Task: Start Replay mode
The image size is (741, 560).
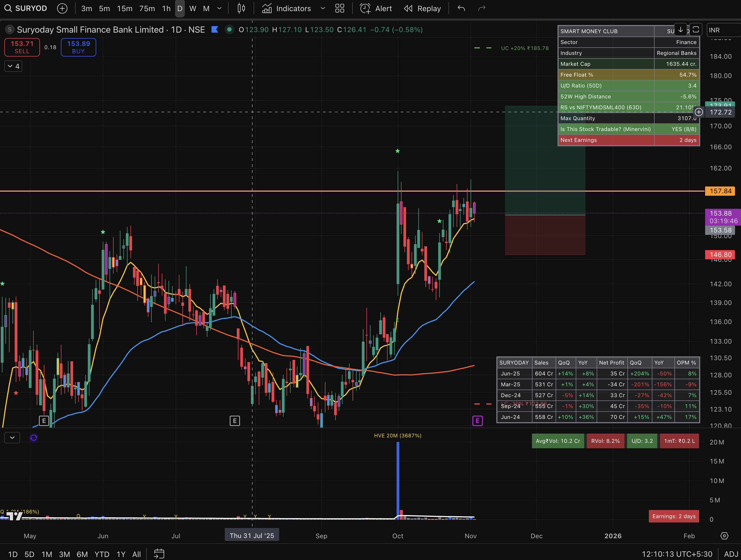Action: click(422, 8)
